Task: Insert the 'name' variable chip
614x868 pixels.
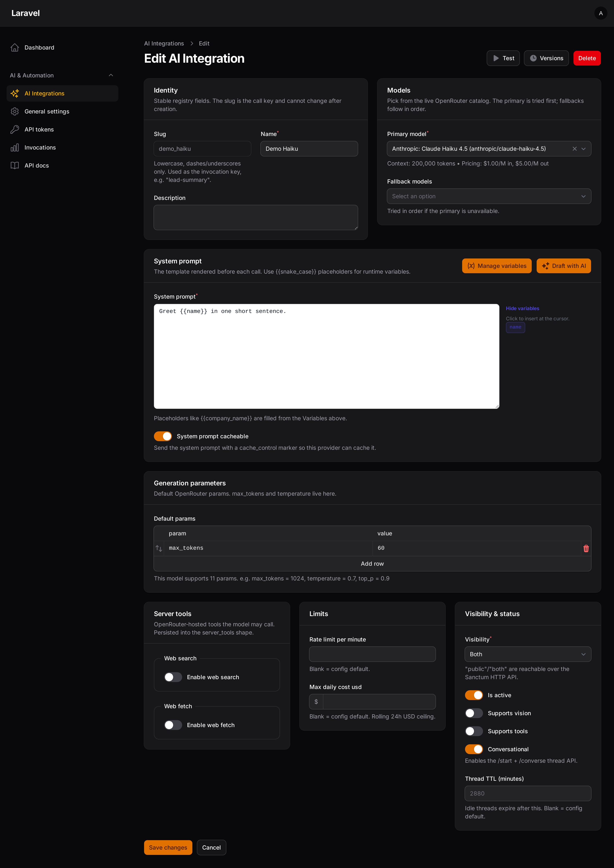Action: tap(515, 327)
